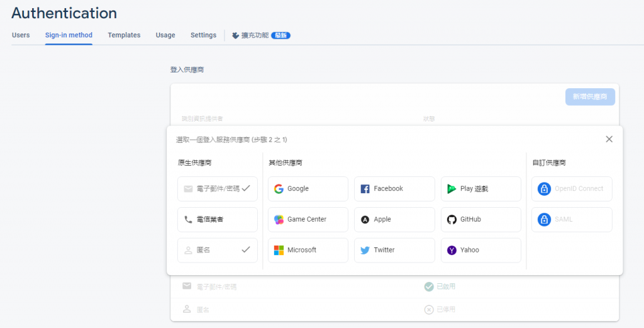Select Apple sign-in provider
The width and height of the screenshot is (644, 328).
coord(394,220)
